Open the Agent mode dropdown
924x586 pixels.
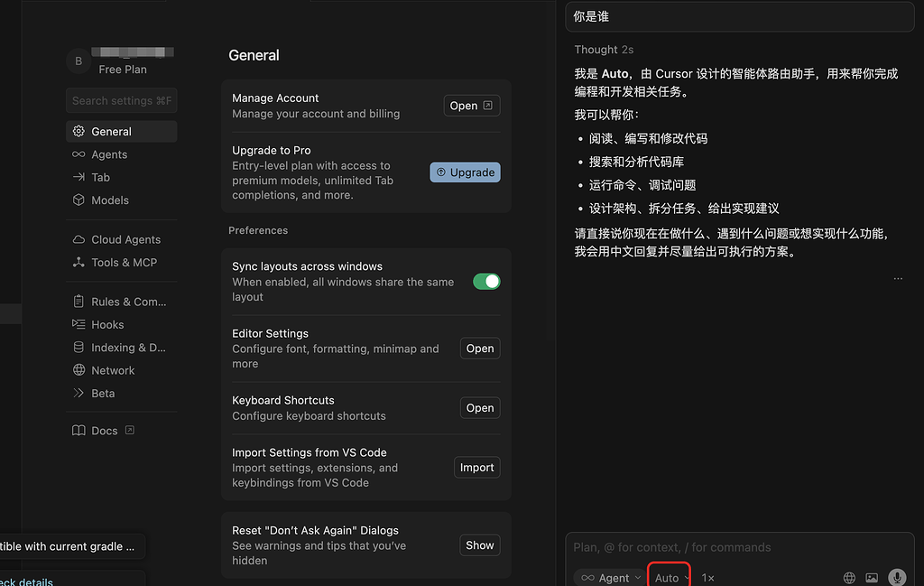[611, 578]
